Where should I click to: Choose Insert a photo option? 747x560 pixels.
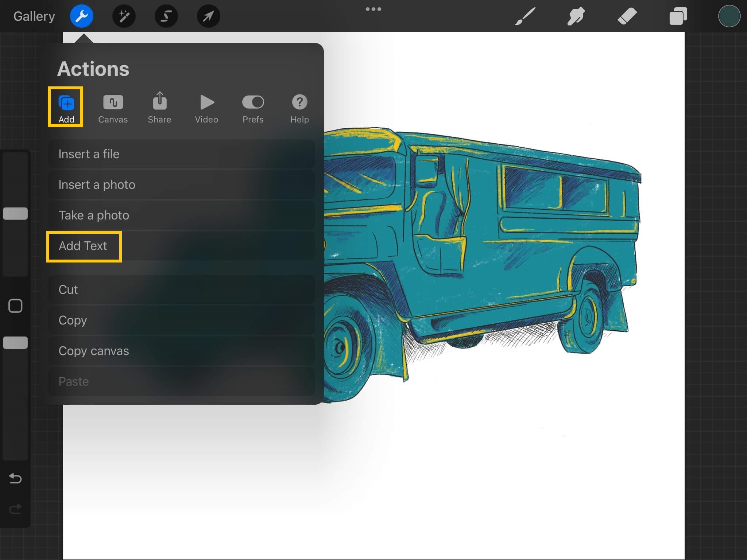[x=97, y=185]
